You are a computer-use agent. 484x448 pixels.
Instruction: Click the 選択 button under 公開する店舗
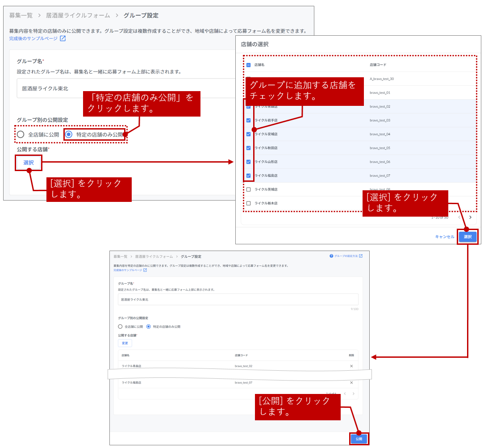(x=29, y=163)
